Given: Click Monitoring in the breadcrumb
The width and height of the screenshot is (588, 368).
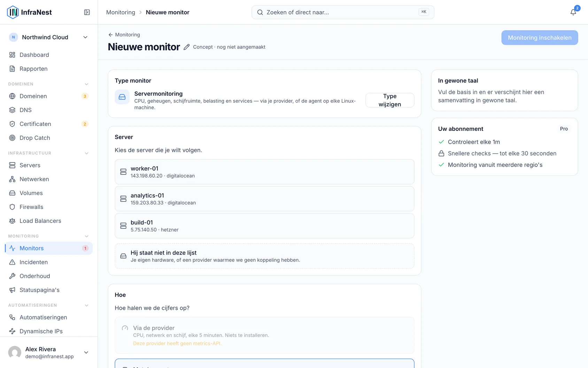Looking at the screenshot, I should 121,12.
